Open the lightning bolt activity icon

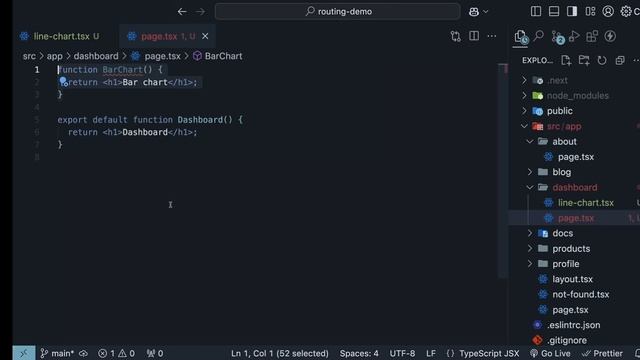610,36
